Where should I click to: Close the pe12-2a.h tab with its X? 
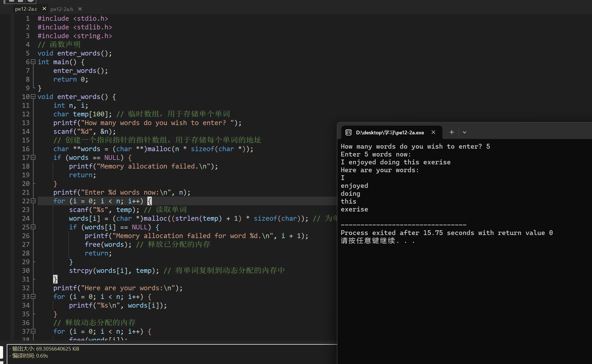pos(80,9)
